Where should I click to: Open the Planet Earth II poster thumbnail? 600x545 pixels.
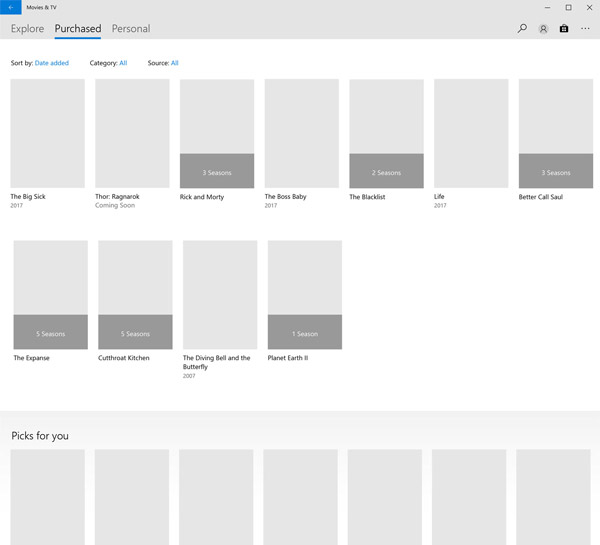pyautogui.click(x=305, y=295)
